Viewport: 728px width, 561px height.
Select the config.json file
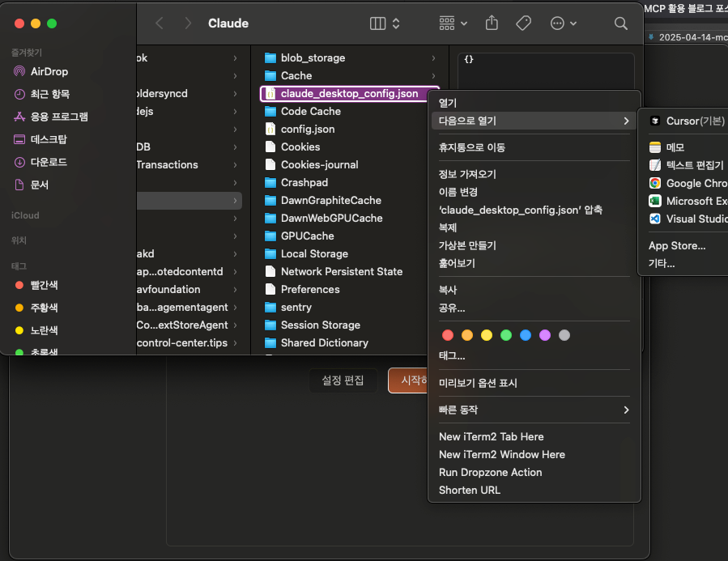coord(307,129)
